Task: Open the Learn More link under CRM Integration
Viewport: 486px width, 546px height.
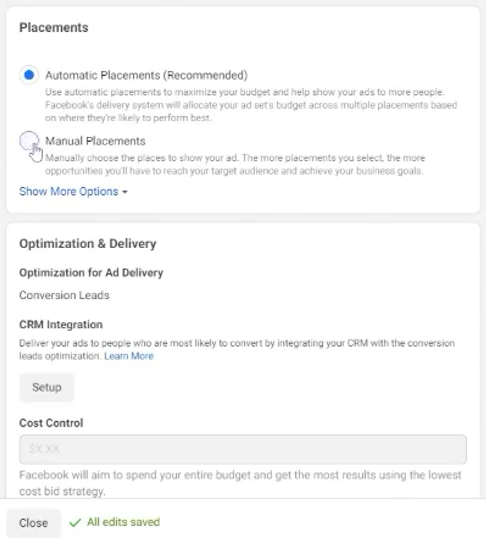Action: pyautogui.click(x=129, y=356)
